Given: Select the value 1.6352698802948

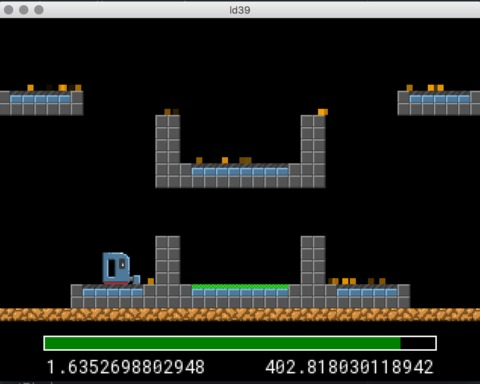Looking at the screenshot, I should [126, 367].
